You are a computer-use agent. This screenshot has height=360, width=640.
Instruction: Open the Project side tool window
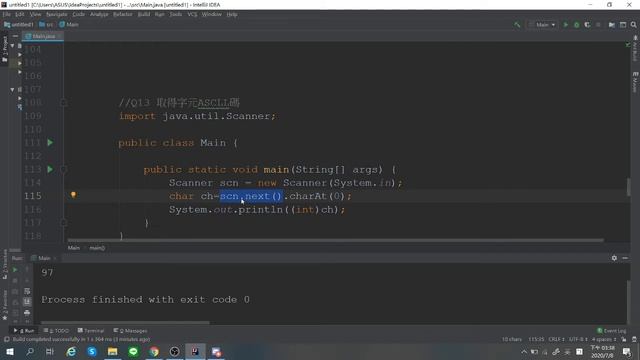click(4, 49)
